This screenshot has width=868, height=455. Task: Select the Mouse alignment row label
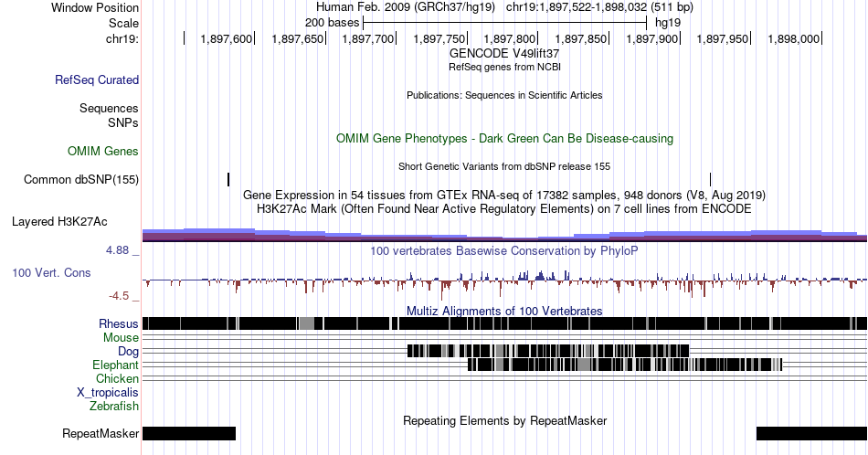coord(121,338)
